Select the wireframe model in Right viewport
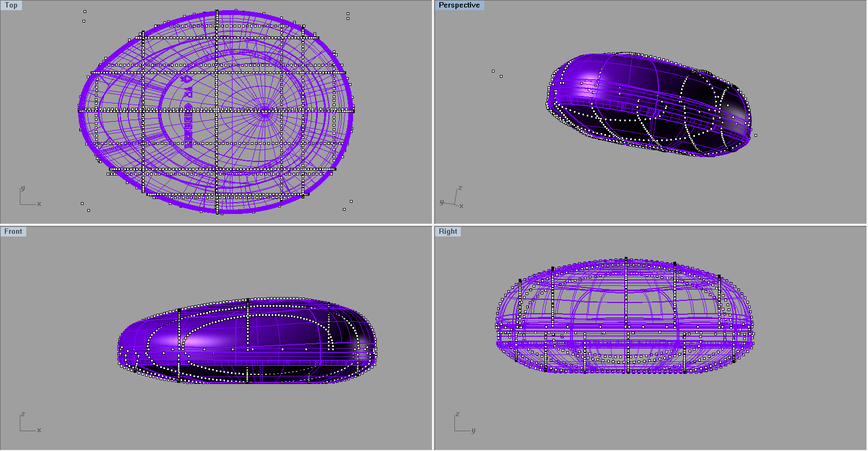The height and width of the screenshot is (451, 868). coord(625,316)
